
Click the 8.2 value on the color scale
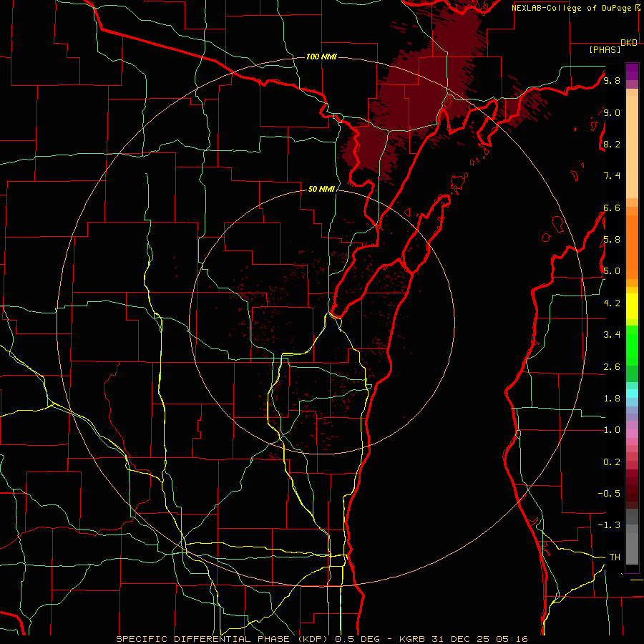(x=612, y=144)
